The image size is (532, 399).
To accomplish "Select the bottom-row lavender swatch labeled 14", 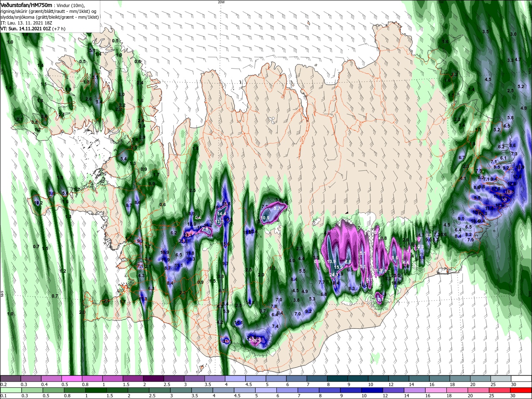I will click(x=414, y=390).
